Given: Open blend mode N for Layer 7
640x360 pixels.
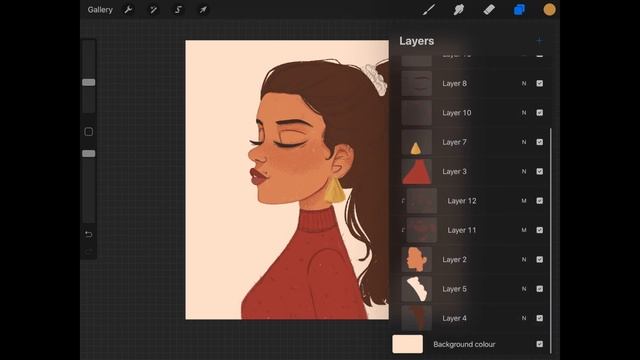Looking at the screenshot, I should (x=524, y=142).
